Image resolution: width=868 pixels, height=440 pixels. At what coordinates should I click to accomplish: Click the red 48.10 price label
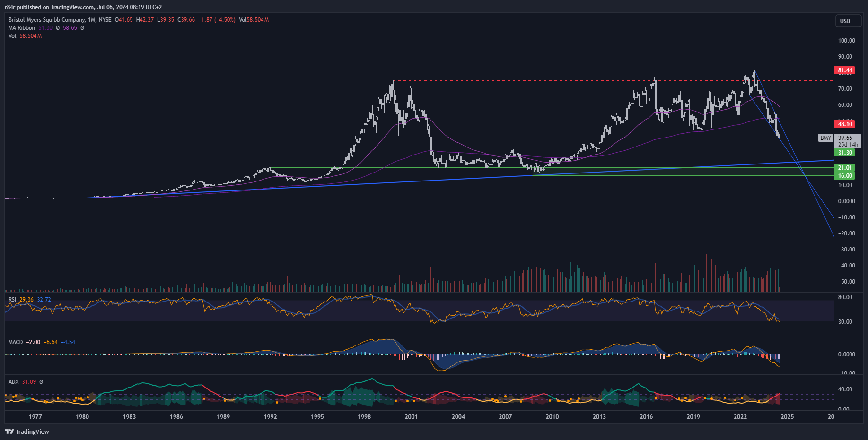(845, 124)
